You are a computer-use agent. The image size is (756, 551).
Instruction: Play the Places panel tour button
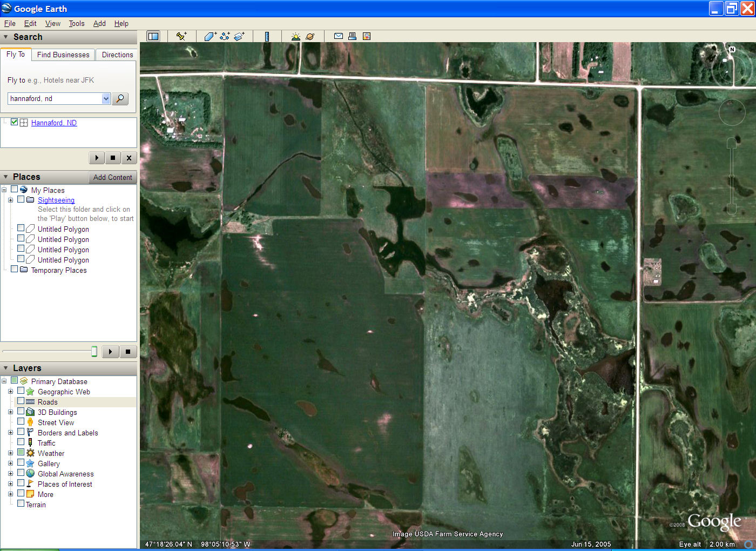click(x=110, y=352)
